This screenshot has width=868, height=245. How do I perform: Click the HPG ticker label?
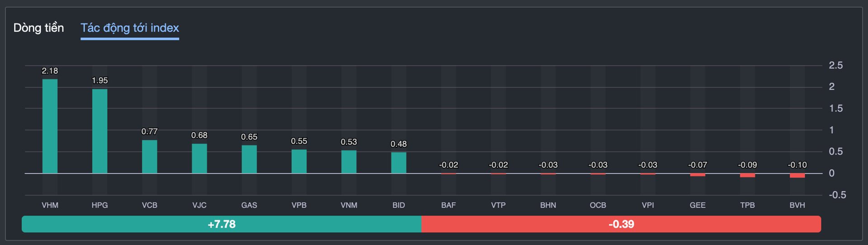(x=99, y=205)
